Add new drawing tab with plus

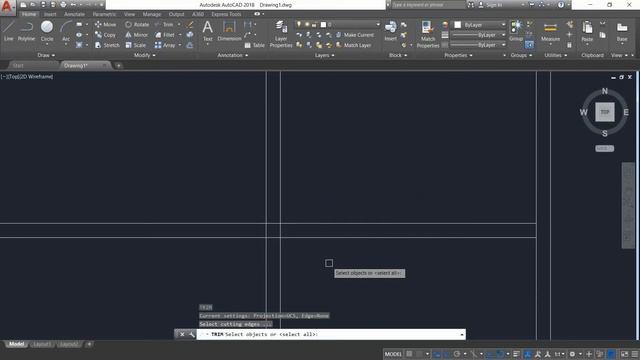pyautogui.click(x=118, y=65)
